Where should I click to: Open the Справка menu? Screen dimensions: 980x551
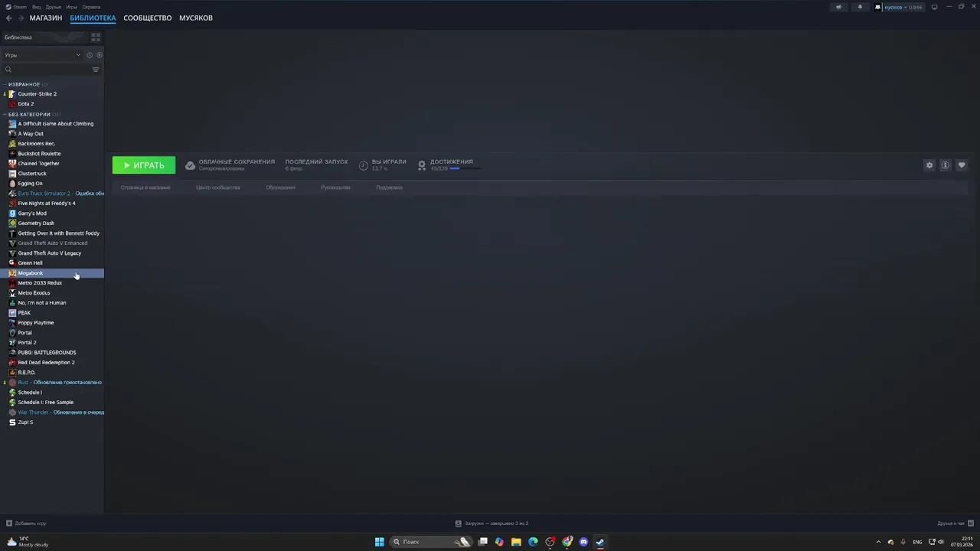[x=91, y=7]
